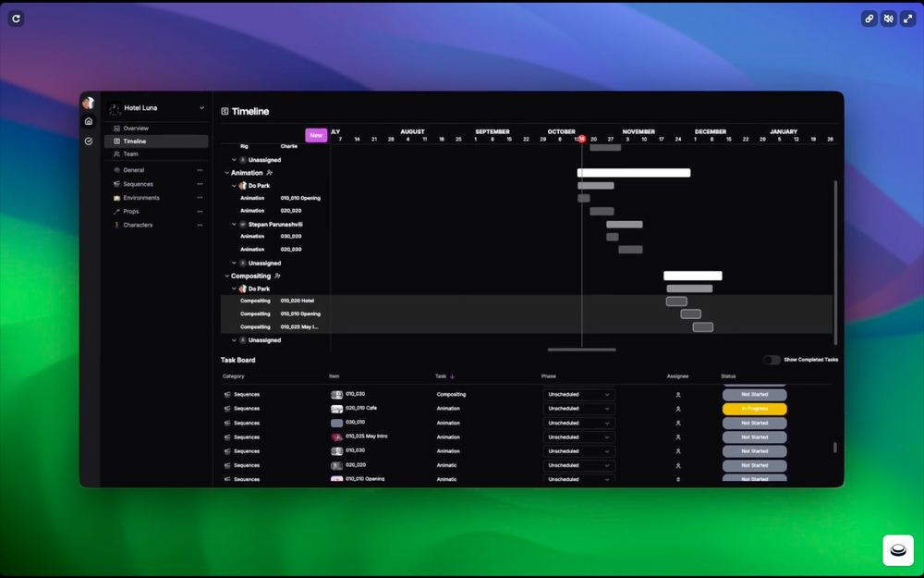This screenshot has height=578, width=924.
Task: Open the more options dots beside Characters
Action: tap(200, 225)
